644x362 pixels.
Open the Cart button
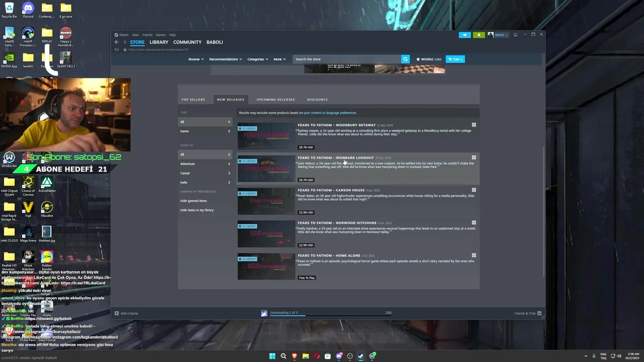[455, 59]
